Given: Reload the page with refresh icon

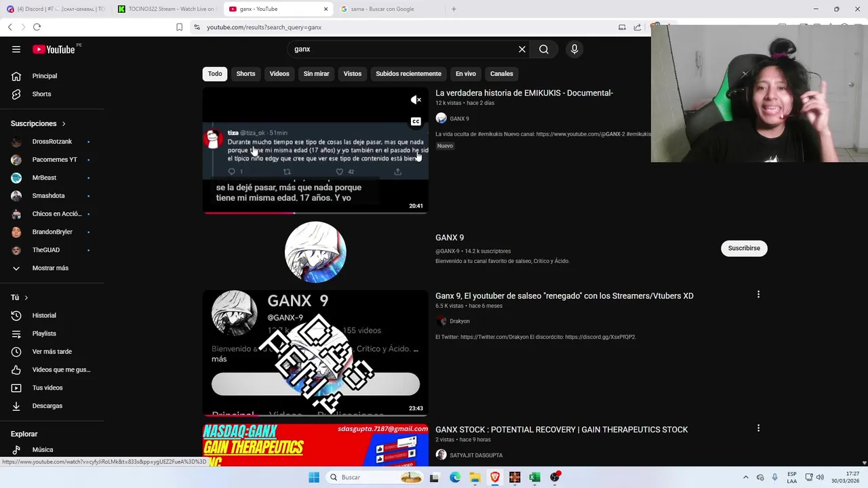Looking at the screenshot, I should point(37,27).
